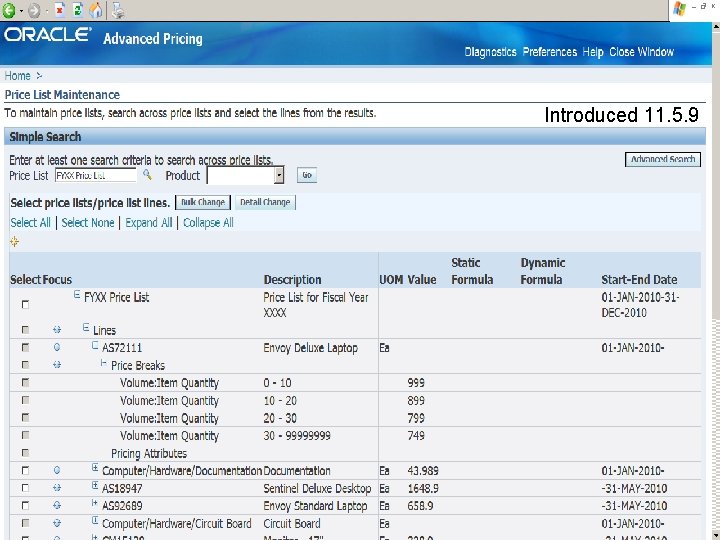720x540 pixels.
Task: Click the focus icon in the AS18947 row
Action: 57,488
